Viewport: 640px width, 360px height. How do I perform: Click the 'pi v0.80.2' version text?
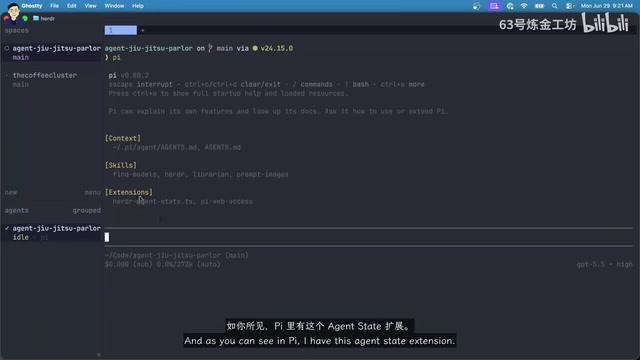129,76
